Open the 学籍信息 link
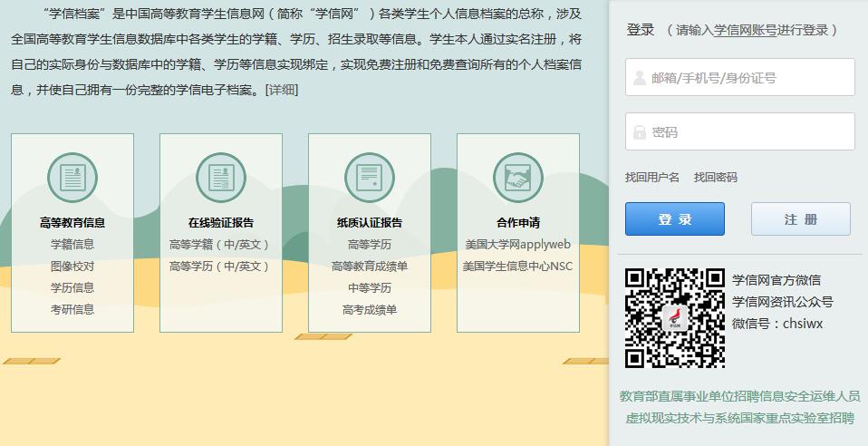Image resolution: width=868 pixels, height=446 pixels. [72, 244]
